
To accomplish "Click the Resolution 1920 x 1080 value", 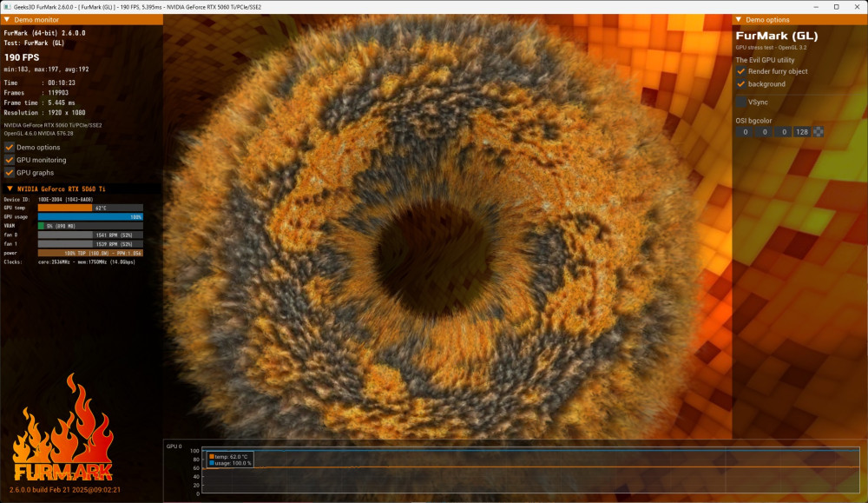I will point(67,112).
